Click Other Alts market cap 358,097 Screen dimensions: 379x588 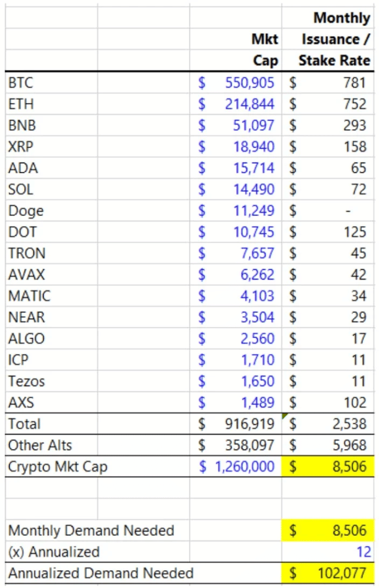[250, 446]
